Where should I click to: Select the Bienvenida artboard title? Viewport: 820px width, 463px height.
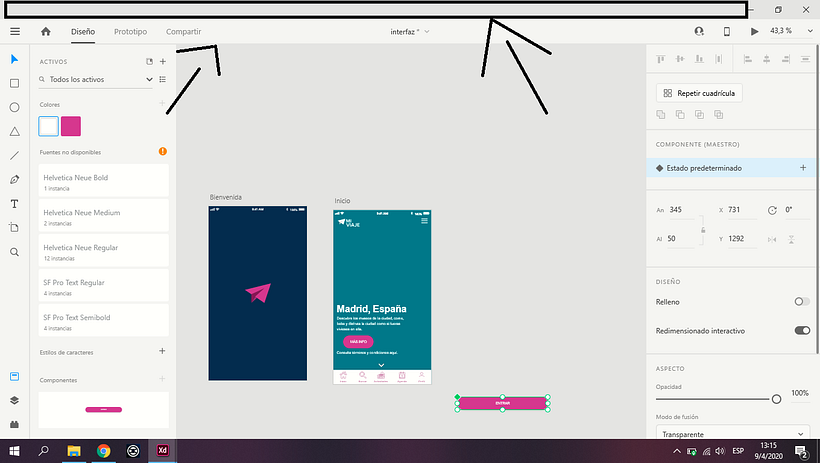tap(225, 197)
